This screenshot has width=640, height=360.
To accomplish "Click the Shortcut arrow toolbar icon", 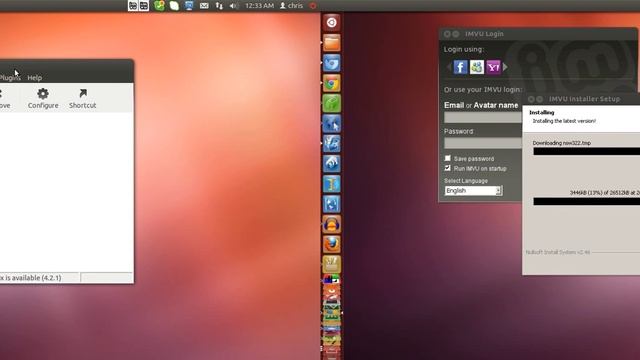I will click(82, 98).
